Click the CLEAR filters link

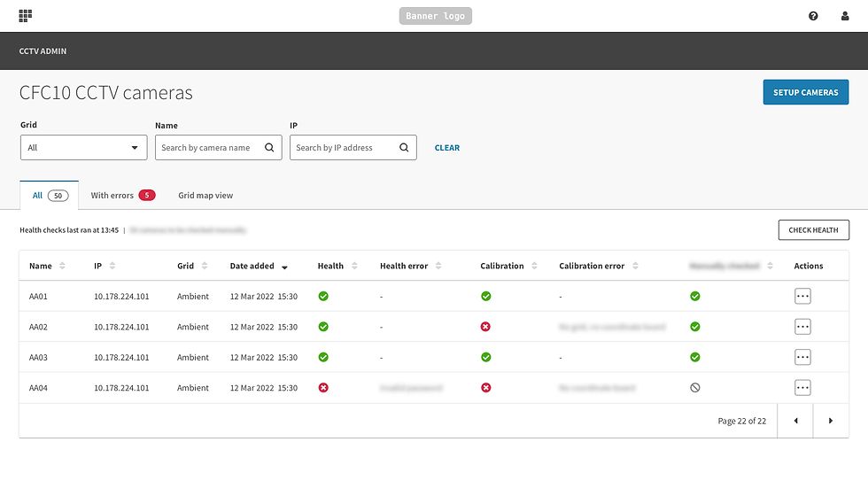446,148
